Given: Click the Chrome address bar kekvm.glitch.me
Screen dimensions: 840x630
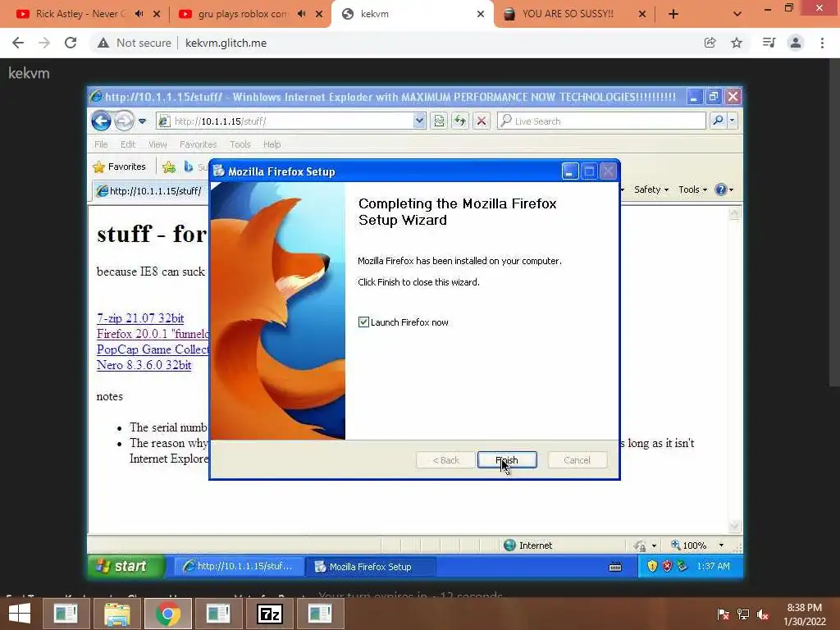Looking at the screenshot, I should (226, 43).
